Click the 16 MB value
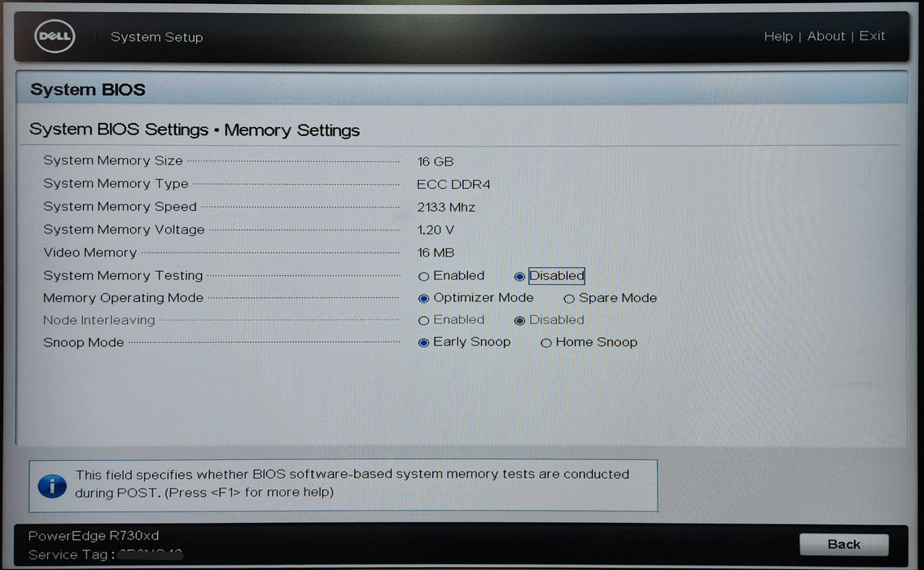The width and height of the screenshot is (924, 570). point(436,253)
